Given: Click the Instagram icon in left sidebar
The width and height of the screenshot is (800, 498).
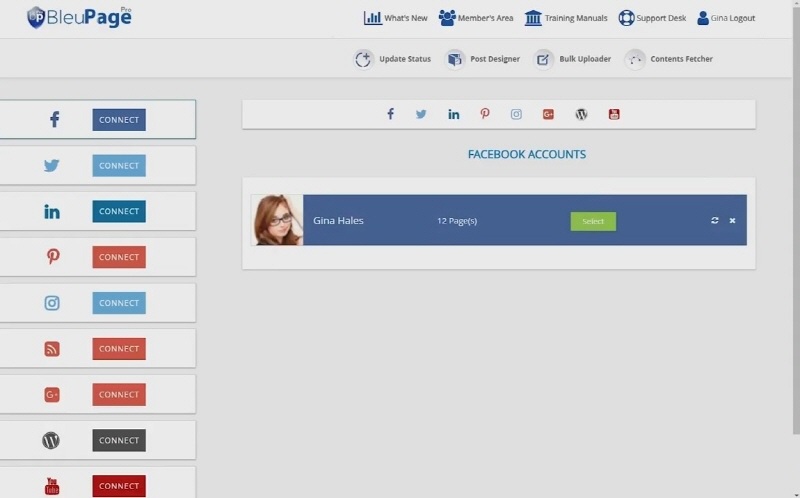Looking at the screenshot, I should point(52,303).
